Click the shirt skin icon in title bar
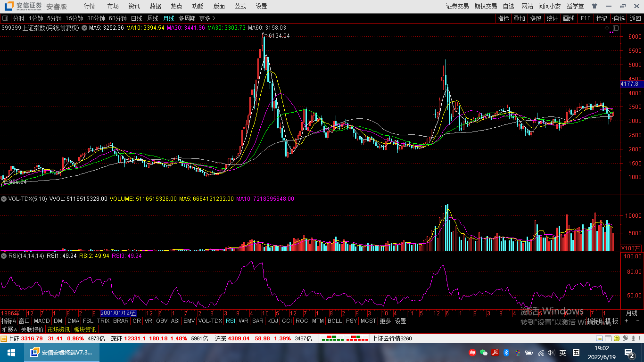644x362 pixels. click(x=594, y=6)
